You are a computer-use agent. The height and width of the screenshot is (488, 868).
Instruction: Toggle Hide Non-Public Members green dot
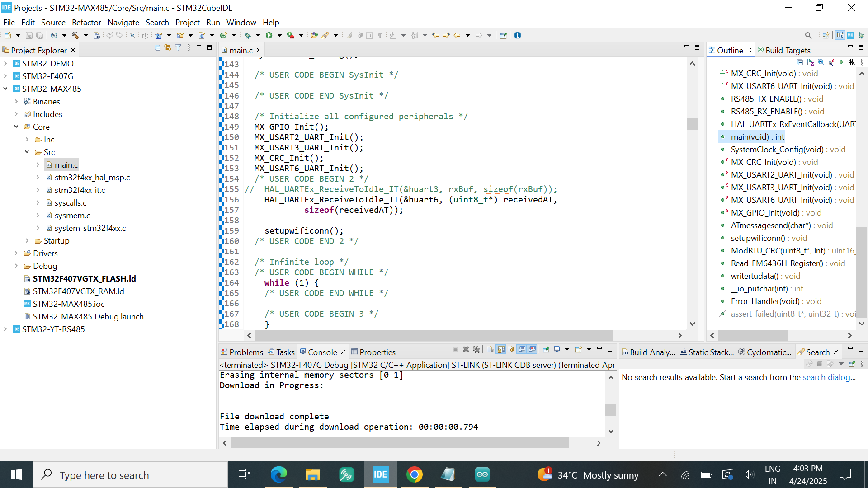click(841, 62)
